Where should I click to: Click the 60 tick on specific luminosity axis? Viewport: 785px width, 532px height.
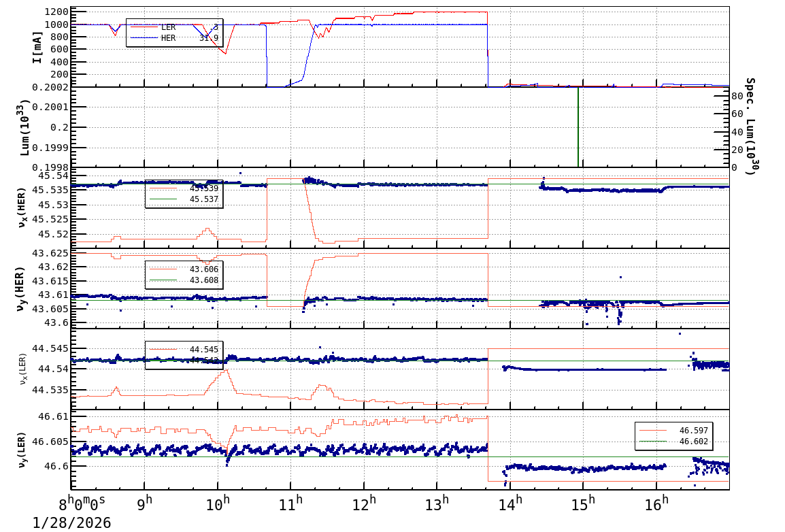[737, 114]
